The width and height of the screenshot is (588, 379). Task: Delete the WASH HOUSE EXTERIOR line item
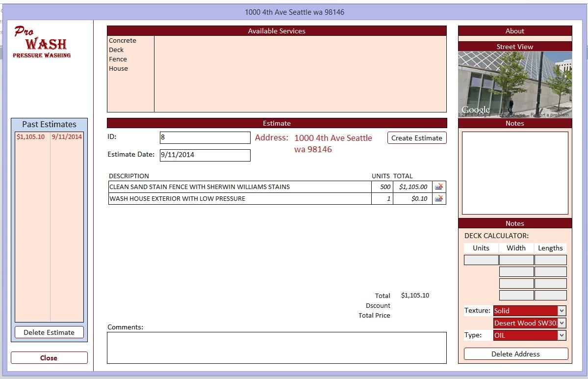pos(439,198)
